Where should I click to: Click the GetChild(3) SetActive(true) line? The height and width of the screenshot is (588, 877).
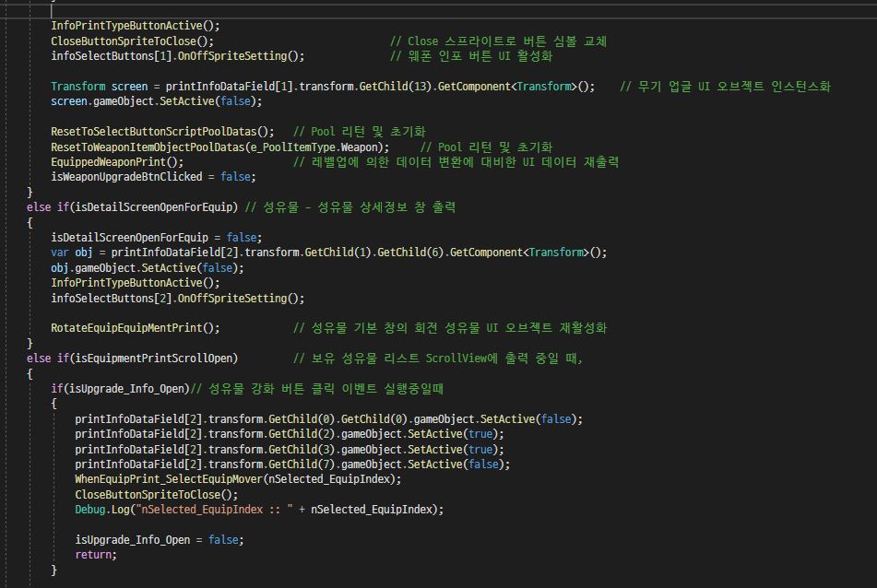290,450
